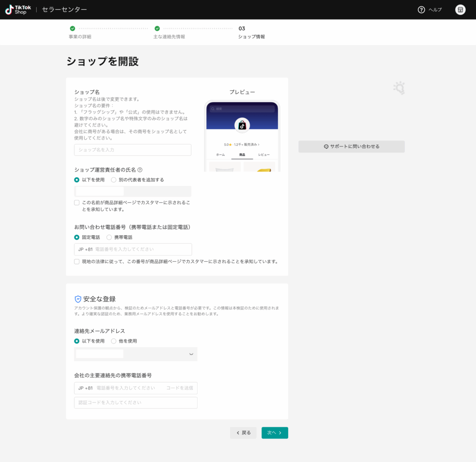Select the 携帯電話 radio button

pyautogui.click(x=109, y=238)
